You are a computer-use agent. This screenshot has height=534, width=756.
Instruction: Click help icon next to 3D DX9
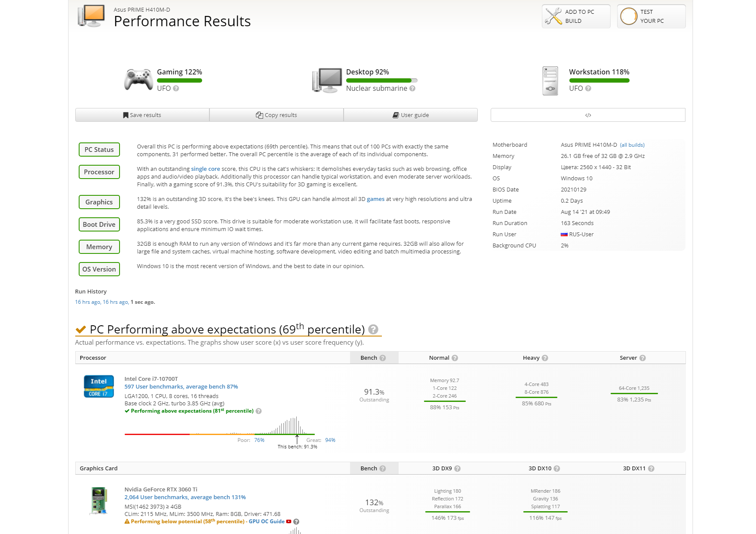458,469
